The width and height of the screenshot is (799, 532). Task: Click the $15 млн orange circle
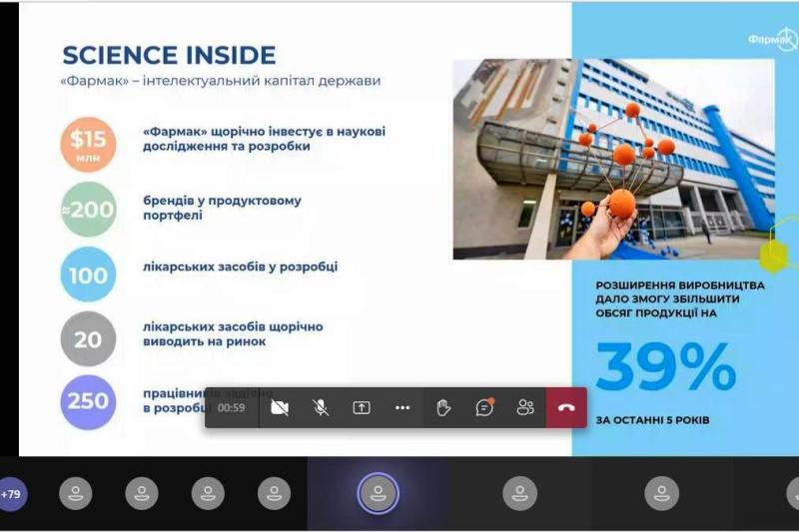(x=88, y=144)
